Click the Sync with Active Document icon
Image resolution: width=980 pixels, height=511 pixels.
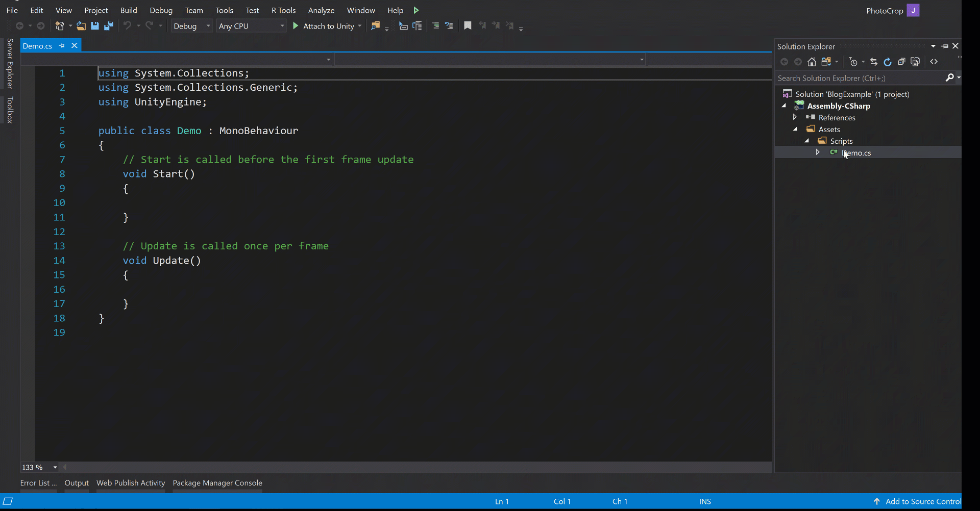coord(874,62)
